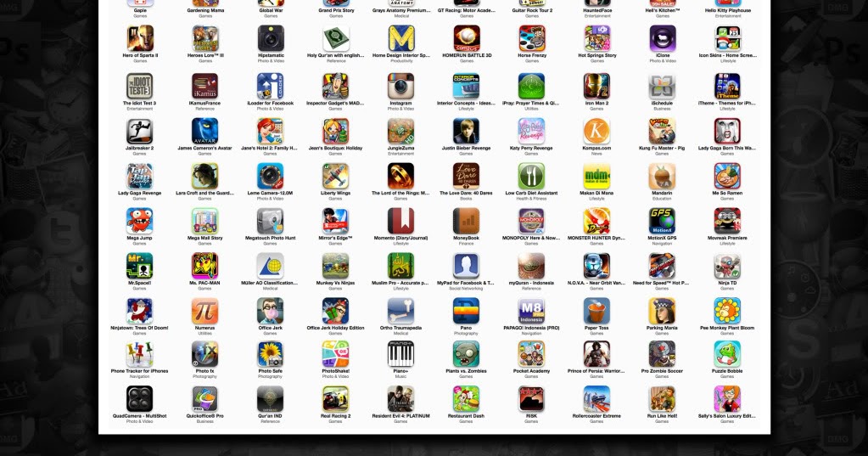The width and height of the screenshot is (868, 456).
Task: Open the Pocket Academy icon
Action: (531, 355)
